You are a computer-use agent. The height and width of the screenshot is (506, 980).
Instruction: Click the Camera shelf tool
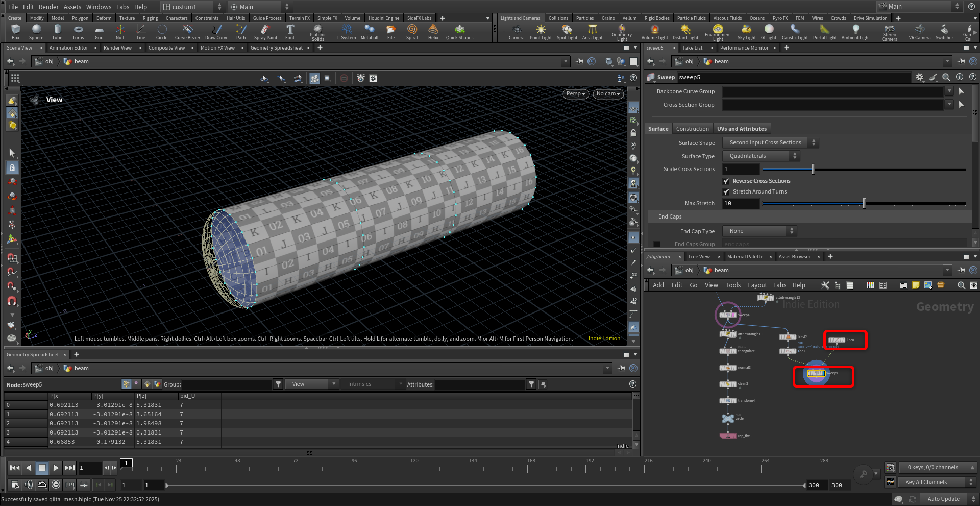(x=516, y=32)
